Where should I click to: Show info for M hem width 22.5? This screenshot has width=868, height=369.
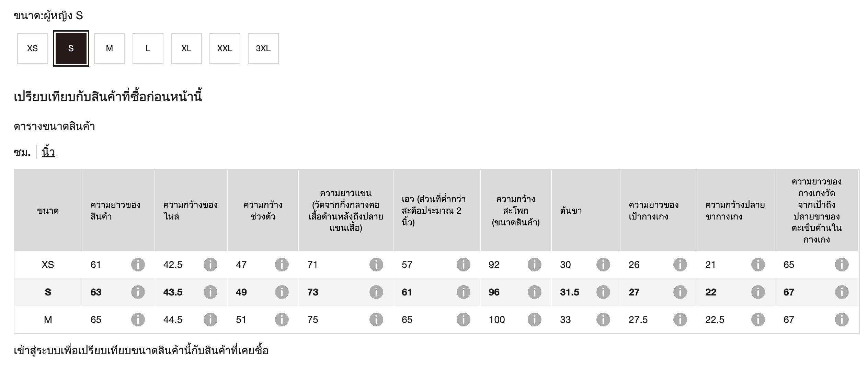point(758,320)
